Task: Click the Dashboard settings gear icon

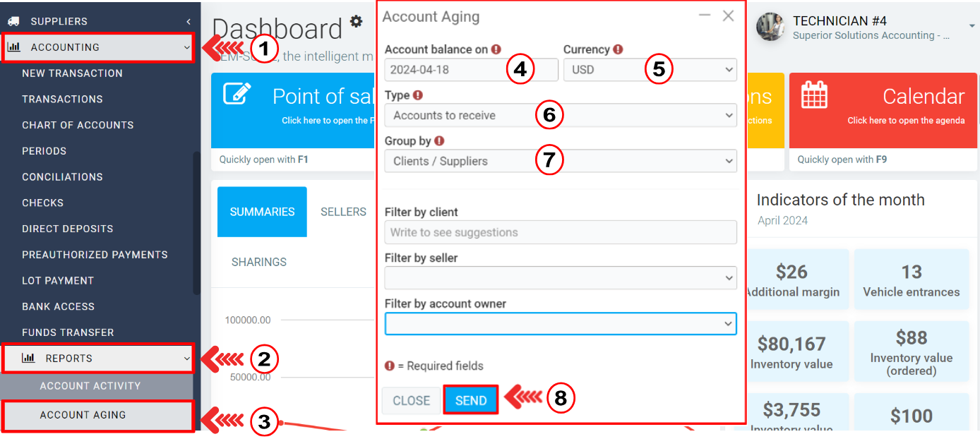Action: [x=357, y=21]
